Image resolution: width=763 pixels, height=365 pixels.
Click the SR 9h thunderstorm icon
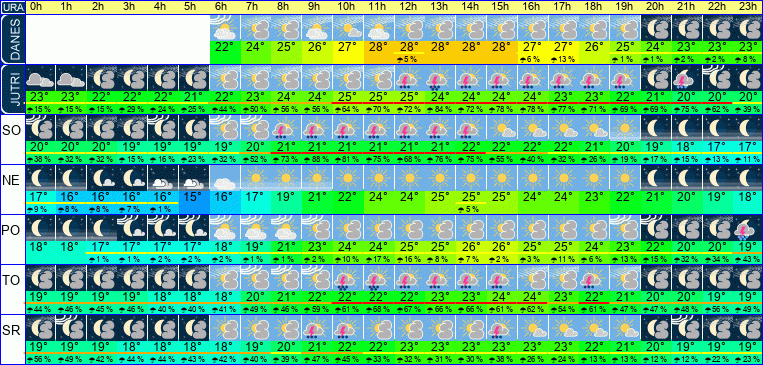click(317, 327)
